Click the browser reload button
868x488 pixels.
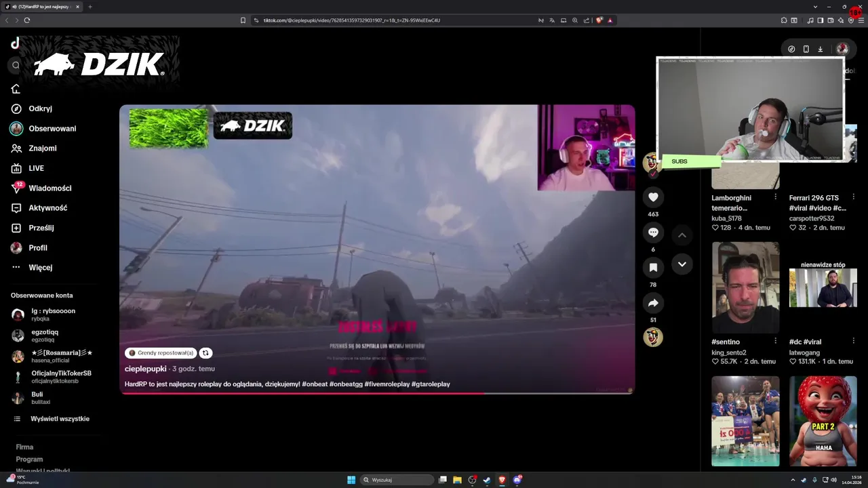[x=27, y=20]
